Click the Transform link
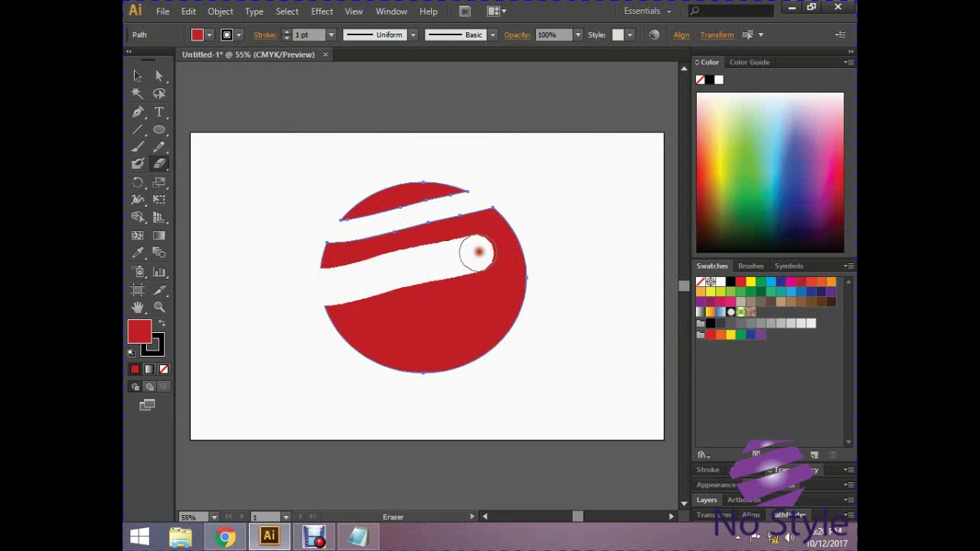Screen dimensions: 980x551 tap(717, 35)
